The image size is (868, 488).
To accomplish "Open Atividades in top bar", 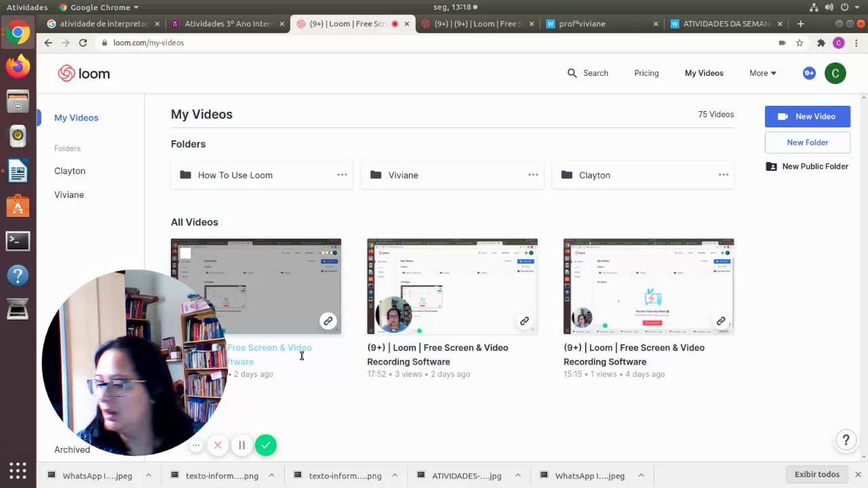I will (x=27, y=7).
